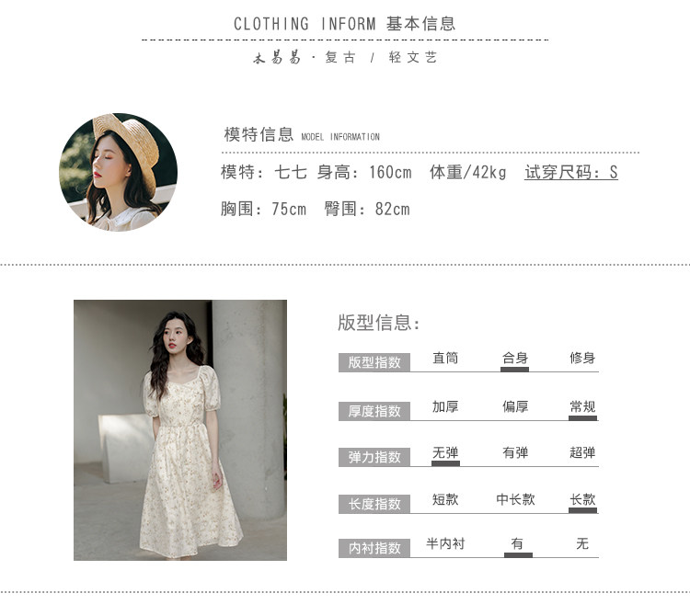
Task: Choose 偏厚 thickness option
Action: (515, 406)
